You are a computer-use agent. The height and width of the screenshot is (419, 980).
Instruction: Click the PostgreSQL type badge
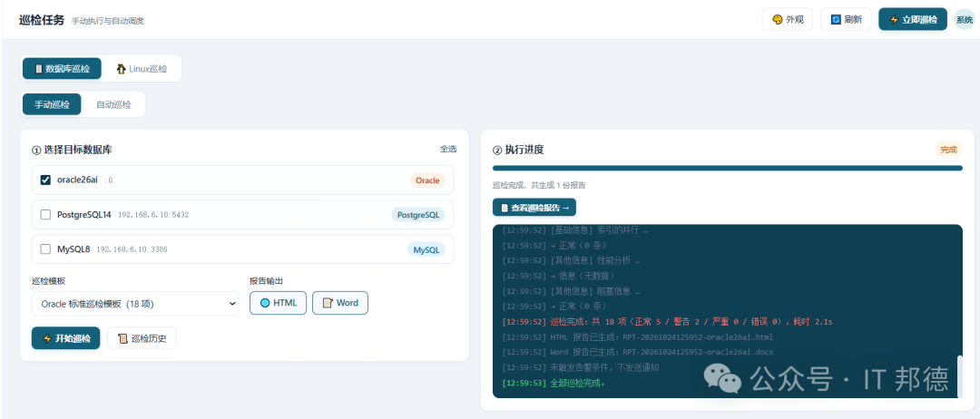coord(418,215)
